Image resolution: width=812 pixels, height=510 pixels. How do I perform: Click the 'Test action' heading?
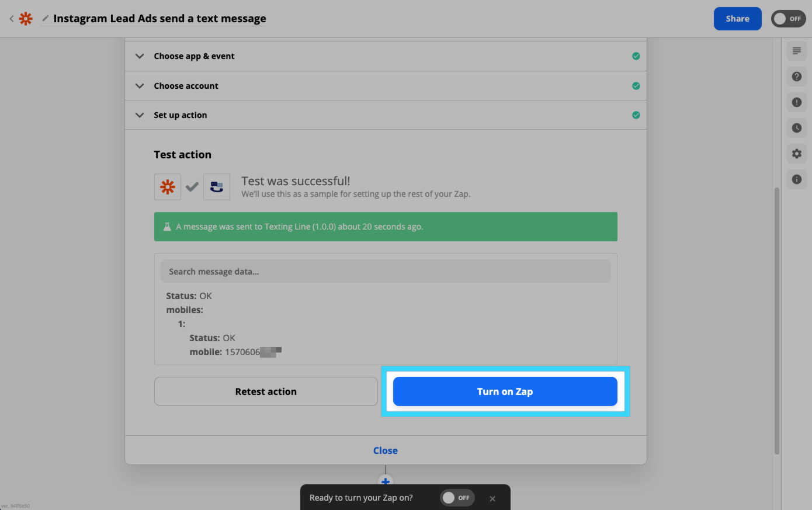click(183, 155)
